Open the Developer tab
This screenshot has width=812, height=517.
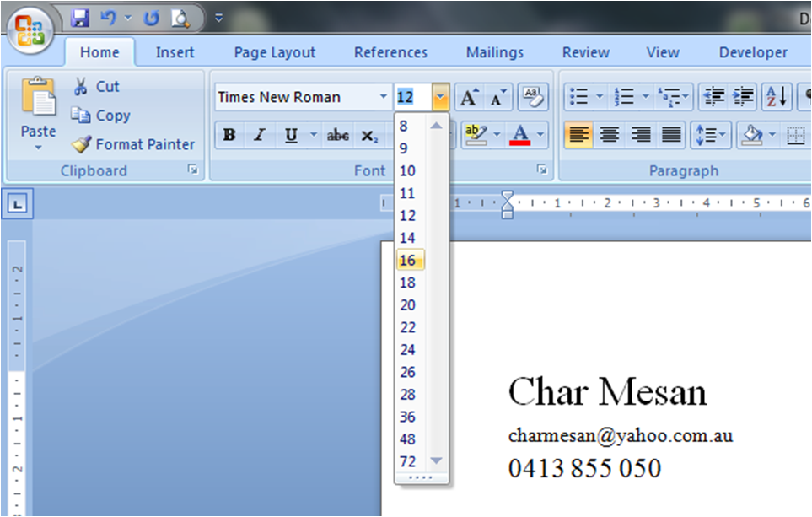coord(753,52)
